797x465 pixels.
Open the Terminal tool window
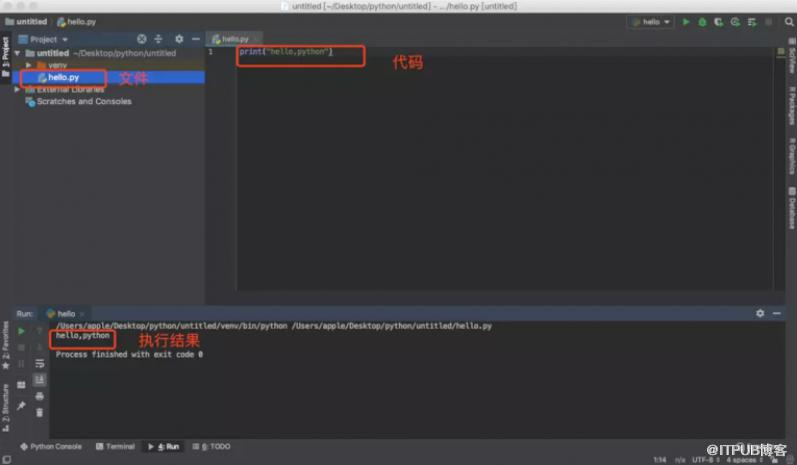115,446
